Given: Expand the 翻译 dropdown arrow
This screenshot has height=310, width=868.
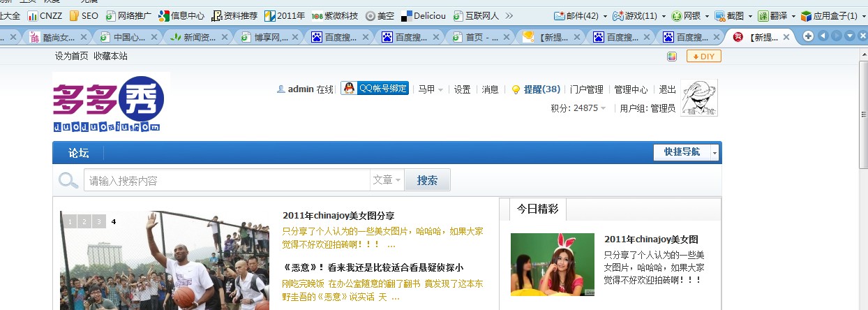Looking at the screenshot, I should (794, 15).
